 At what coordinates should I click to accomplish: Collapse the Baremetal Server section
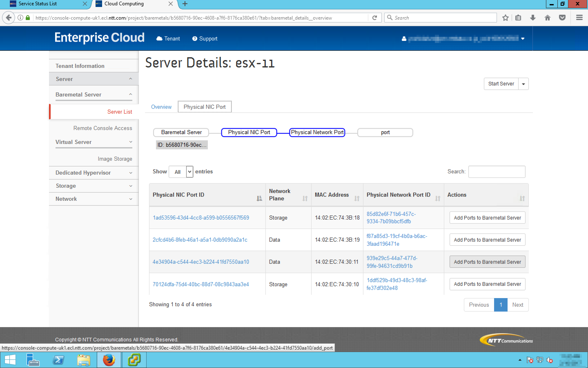coord(94,94)
